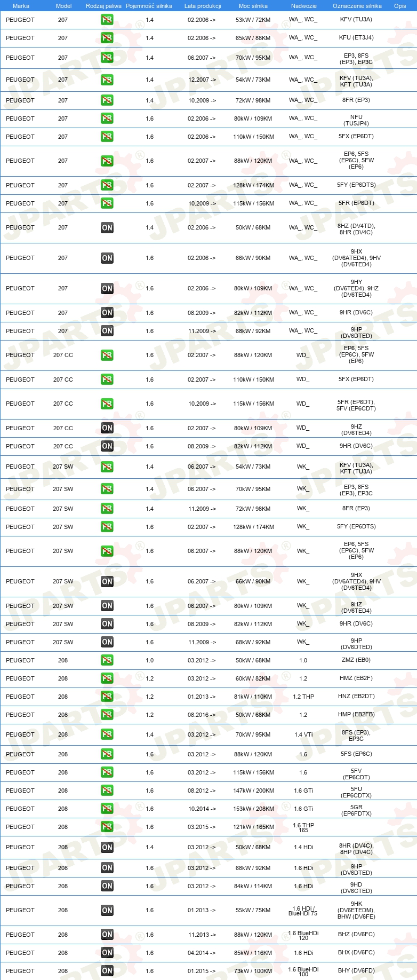The image size is (417, 980).
Task: Click the ON diesel icon in the 208 84kW / 114KM row
Action: point(107,886)
